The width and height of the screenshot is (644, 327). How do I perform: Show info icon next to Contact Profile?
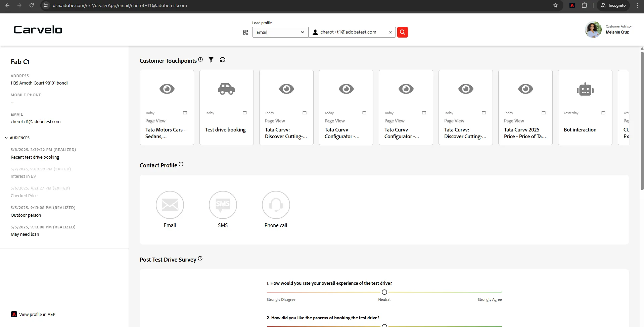point(181,164)
